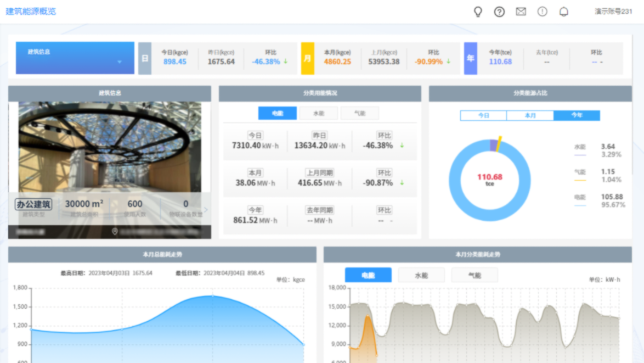Viewport: 644px width, 363px height.
Task: Click the exclamation alert icon
Action: click(542, 12)
